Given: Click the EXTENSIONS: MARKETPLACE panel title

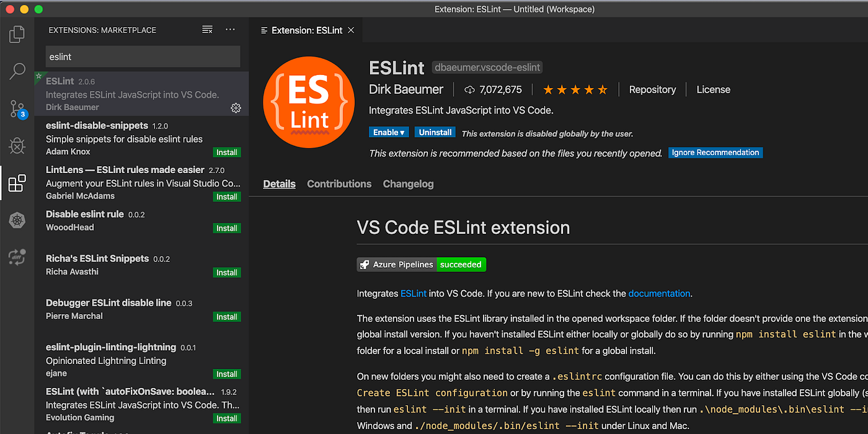Looking at the screenshot, I should [x=102, y=30].
